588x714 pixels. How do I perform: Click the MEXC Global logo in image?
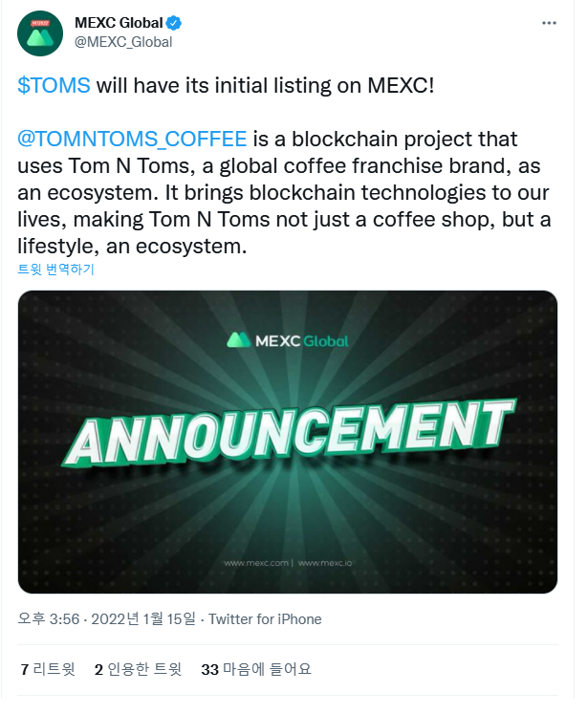pos(288,340)
